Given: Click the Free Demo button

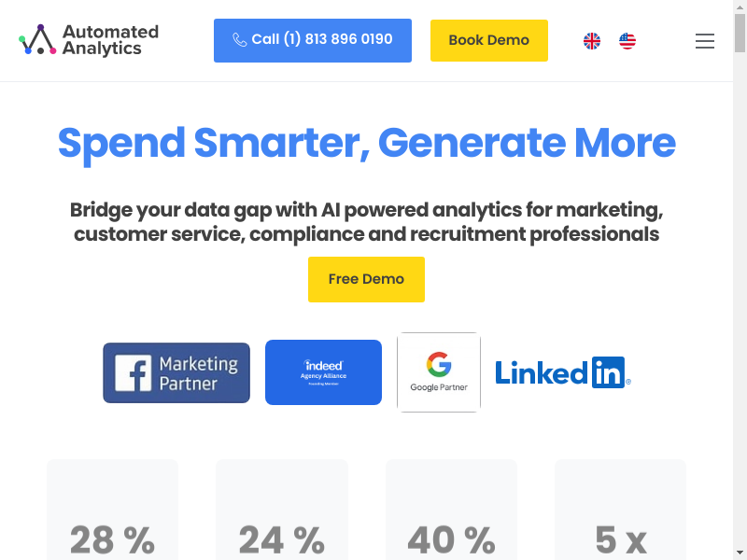Looking at the screenshot, I should point(366,279).
